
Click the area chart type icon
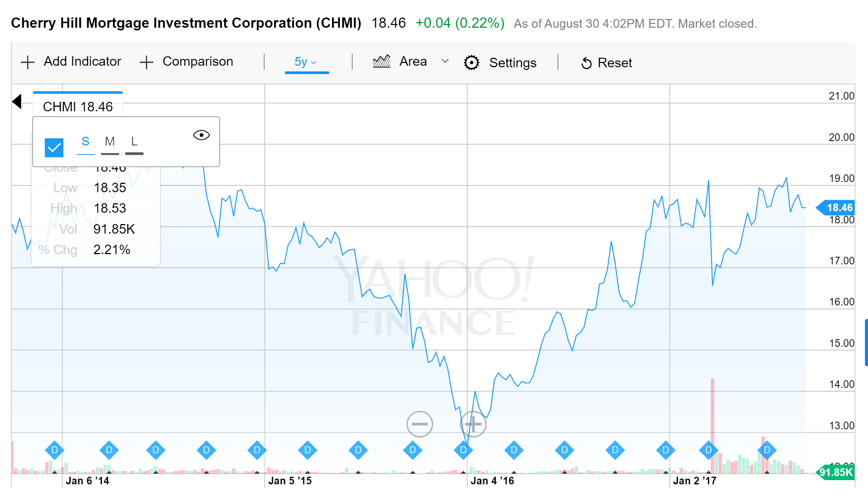381,62
